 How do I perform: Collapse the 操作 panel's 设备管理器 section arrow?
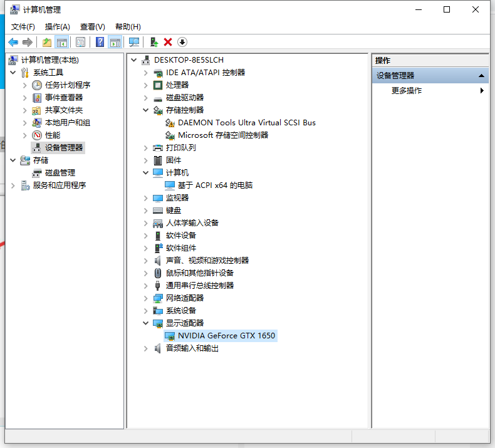click(x=481, y=75)
